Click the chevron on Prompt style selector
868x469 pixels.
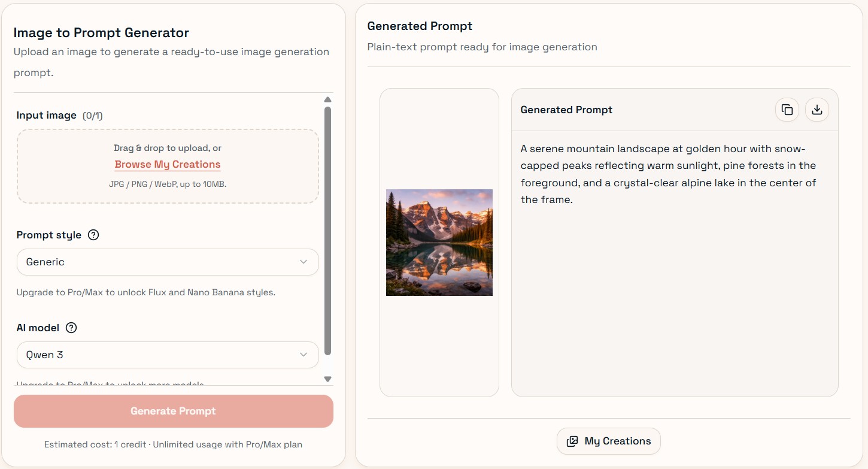[x=304, y=262]
